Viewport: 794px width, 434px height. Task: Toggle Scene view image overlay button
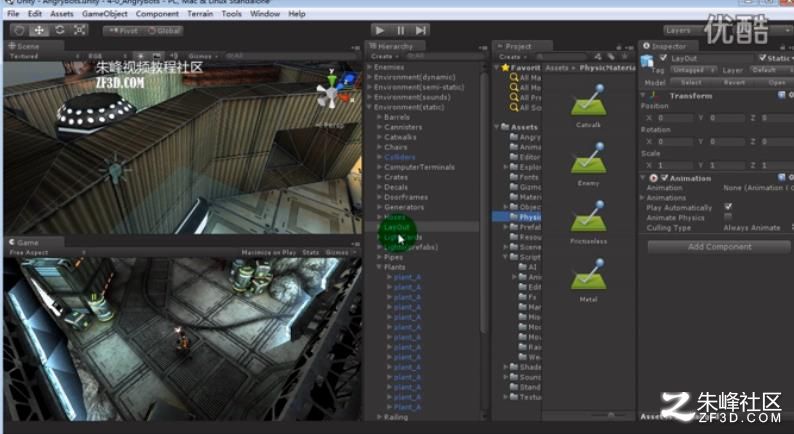(x=157, y=56)
